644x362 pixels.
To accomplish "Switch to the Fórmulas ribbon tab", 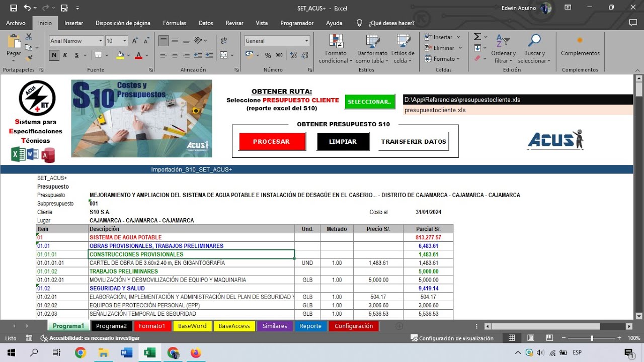I will click(175, 23).
